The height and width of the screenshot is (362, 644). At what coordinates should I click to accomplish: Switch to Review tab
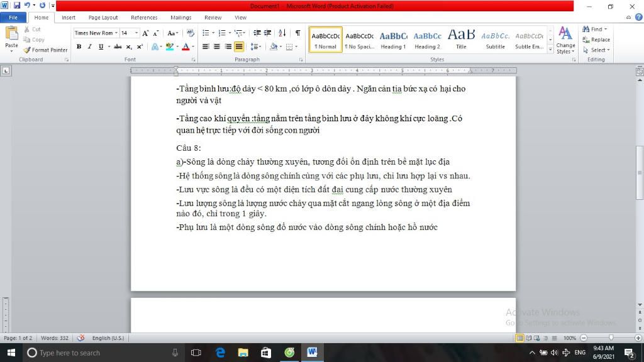pyautogui.click(x=213, y=18)
